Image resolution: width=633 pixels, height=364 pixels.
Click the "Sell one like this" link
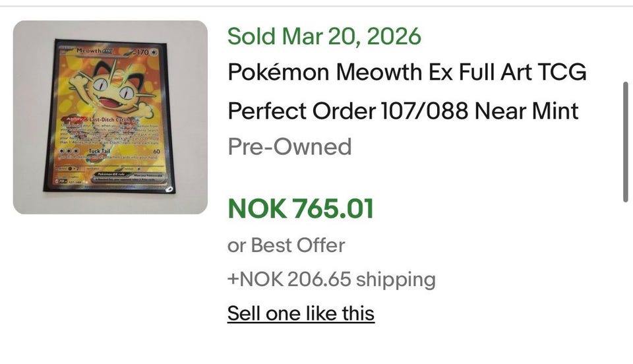click(301, 313)
